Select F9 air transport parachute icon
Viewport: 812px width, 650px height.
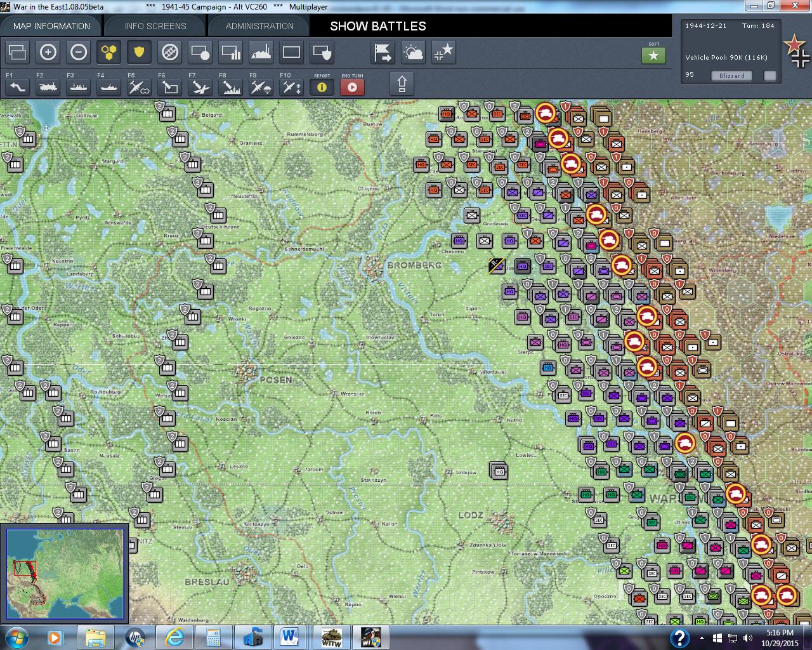pyautogui.click(x=261, y=87)
